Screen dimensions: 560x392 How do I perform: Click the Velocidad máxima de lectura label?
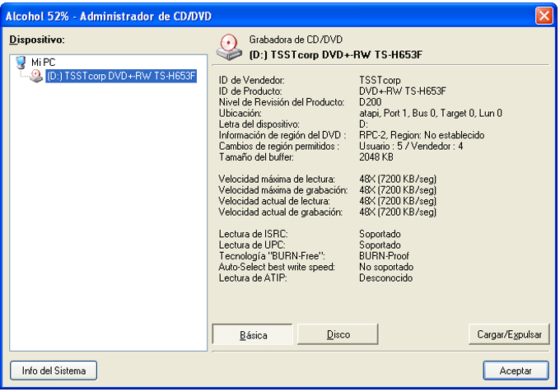(x=277, y=180)
